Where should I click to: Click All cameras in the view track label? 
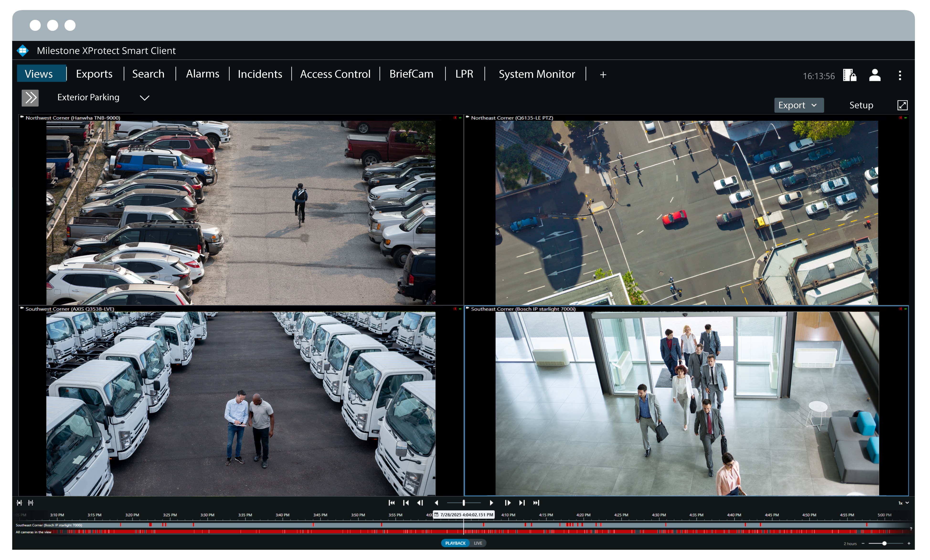[x=33, y=533]
